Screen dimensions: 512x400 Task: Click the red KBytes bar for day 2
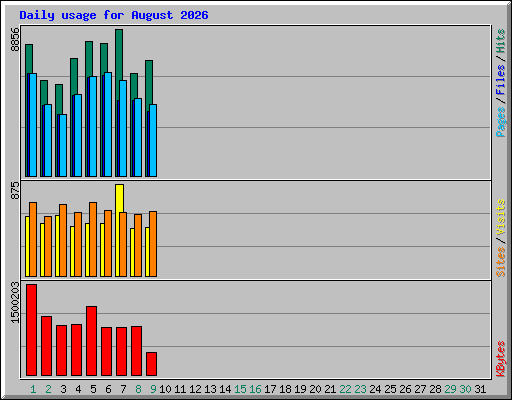[47, 346]
